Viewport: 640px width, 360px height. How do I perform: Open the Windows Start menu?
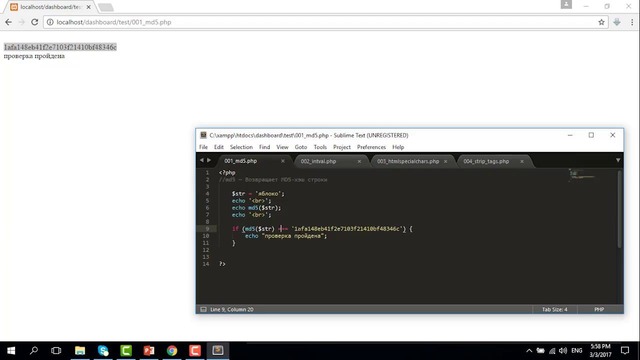pos(11,350)
